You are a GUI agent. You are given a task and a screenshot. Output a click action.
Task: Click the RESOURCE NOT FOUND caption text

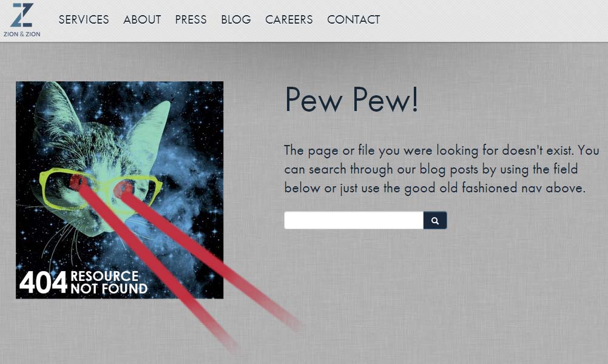point(109,282)
